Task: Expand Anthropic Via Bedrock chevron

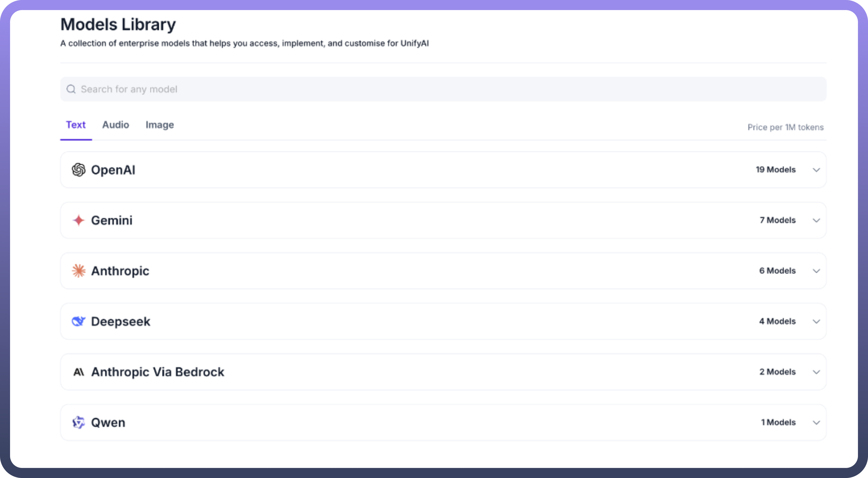Action: point(816,372)
